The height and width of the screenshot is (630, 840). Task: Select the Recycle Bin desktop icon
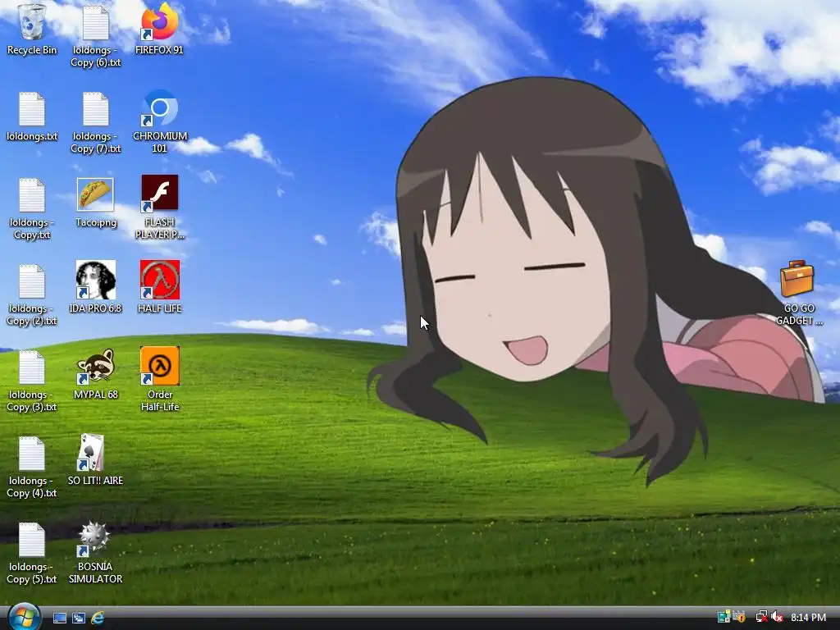[x=32, y=30]
